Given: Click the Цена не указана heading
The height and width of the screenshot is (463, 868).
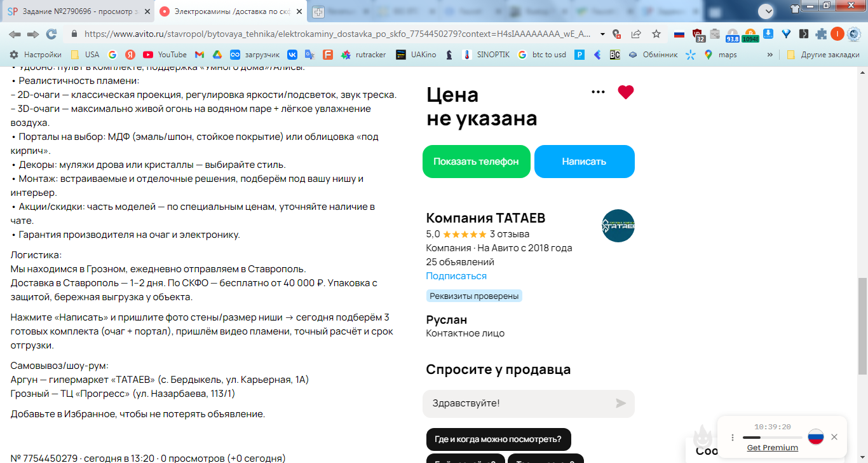Looking at the screenshot, I should pos(482,106).
